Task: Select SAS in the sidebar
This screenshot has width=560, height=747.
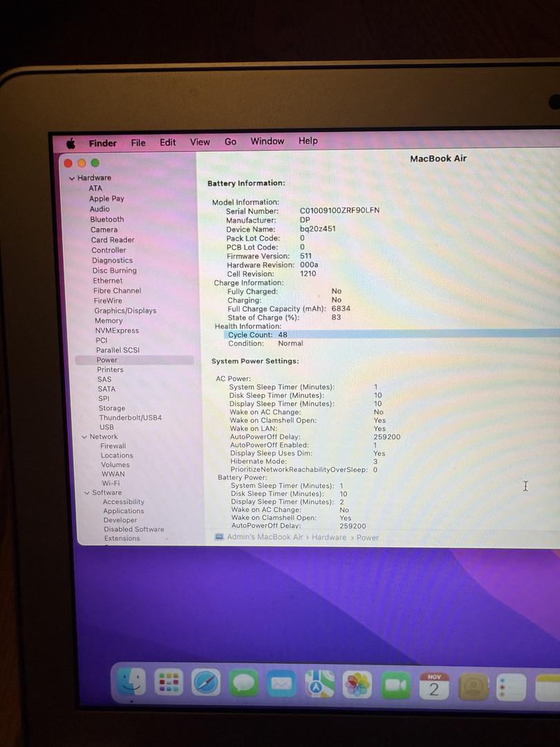Action: pos(104,379)
